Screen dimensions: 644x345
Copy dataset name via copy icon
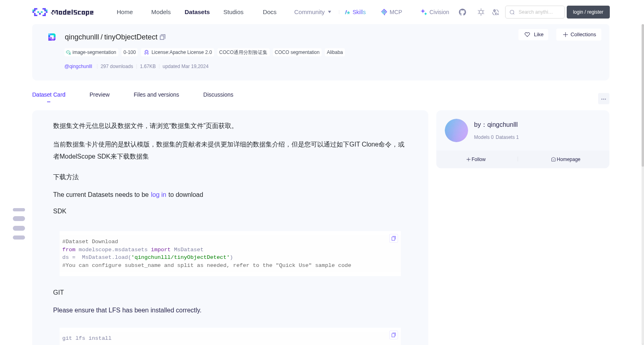pyautogui.click(x=163, y=37)
